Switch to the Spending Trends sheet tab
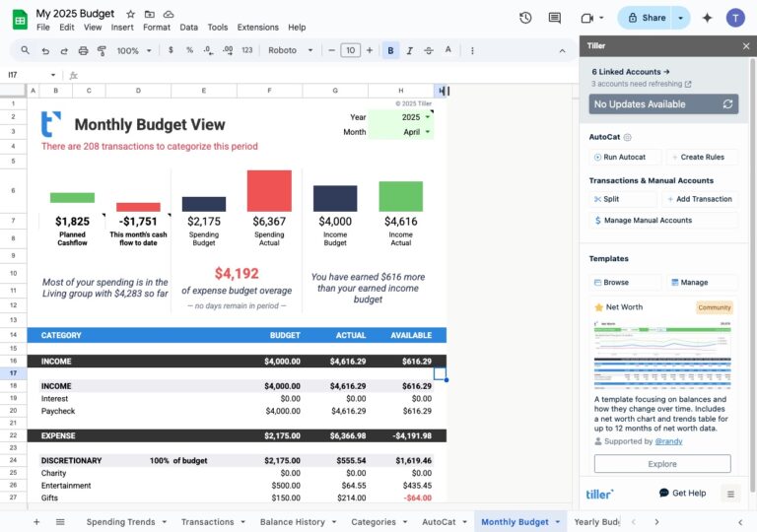Screen dimensions: 757x532 pos(120,522)
